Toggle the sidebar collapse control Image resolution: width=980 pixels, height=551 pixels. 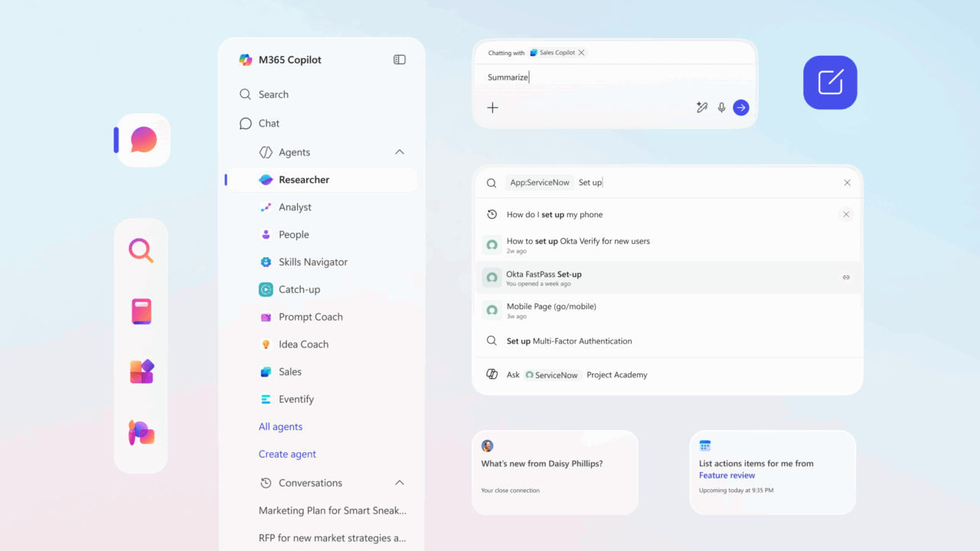pos(399,59)
